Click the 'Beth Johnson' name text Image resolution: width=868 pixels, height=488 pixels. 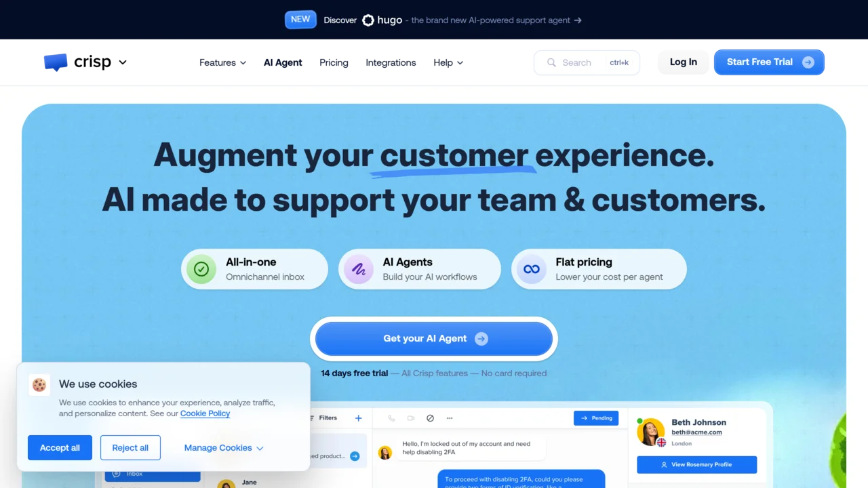pos(698,422)
